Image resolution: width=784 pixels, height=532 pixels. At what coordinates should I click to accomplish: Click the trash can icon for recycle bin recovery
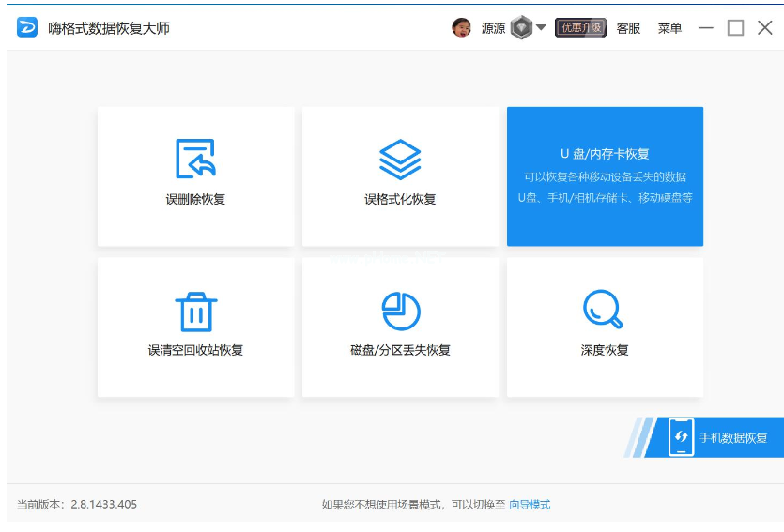point(195,311)
